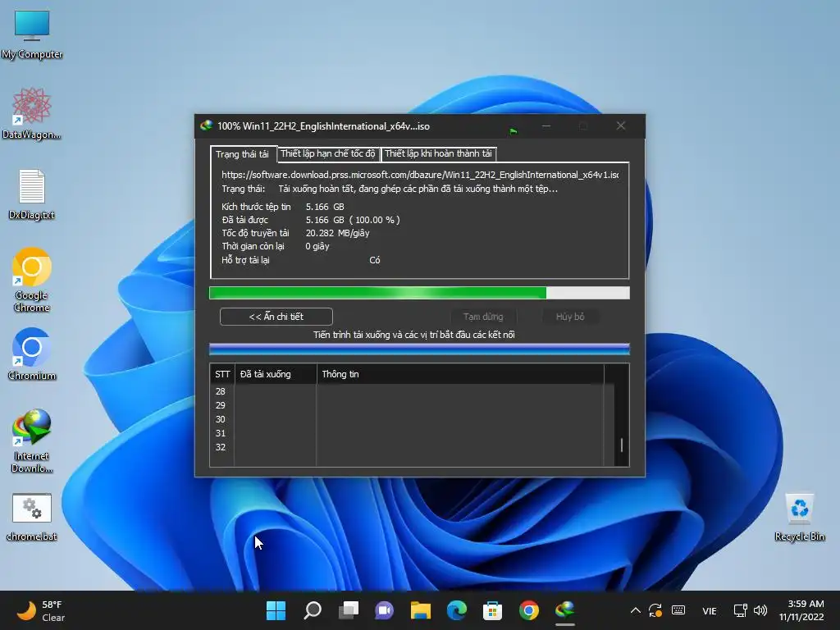
Task: Select the 'Trạng thái tải' tab
Action: click(242, 154)
